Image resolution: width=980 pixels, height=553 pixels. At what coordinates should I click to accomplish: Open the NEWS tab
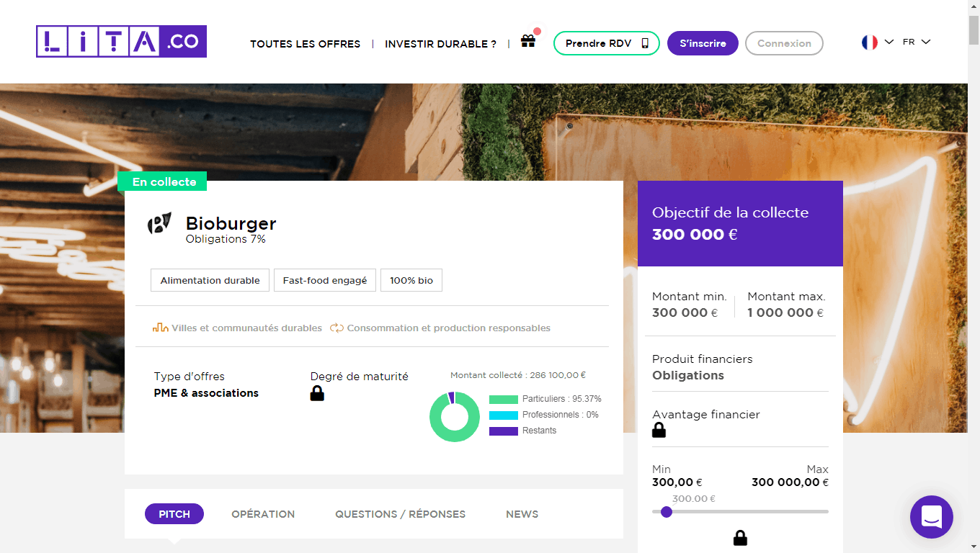pyautogui.click(x=522, y=513)
